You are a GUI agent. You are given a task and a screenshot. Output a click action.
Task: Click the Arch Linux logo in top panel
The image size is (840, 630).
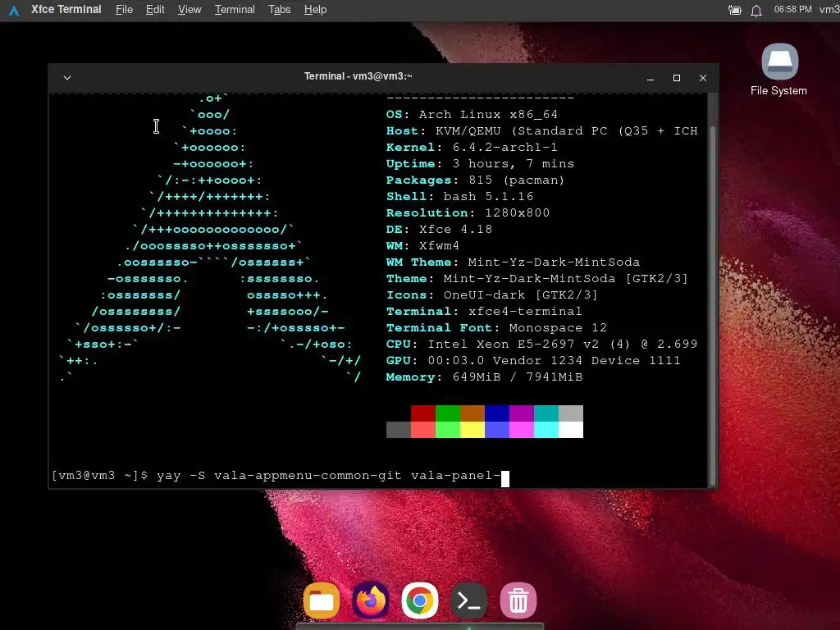(15, 10)
